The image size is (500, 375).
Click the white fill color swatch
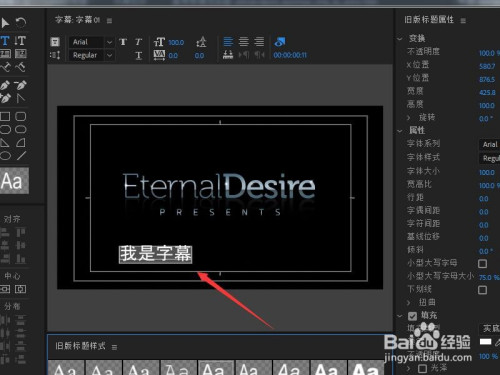click(485, 342)
